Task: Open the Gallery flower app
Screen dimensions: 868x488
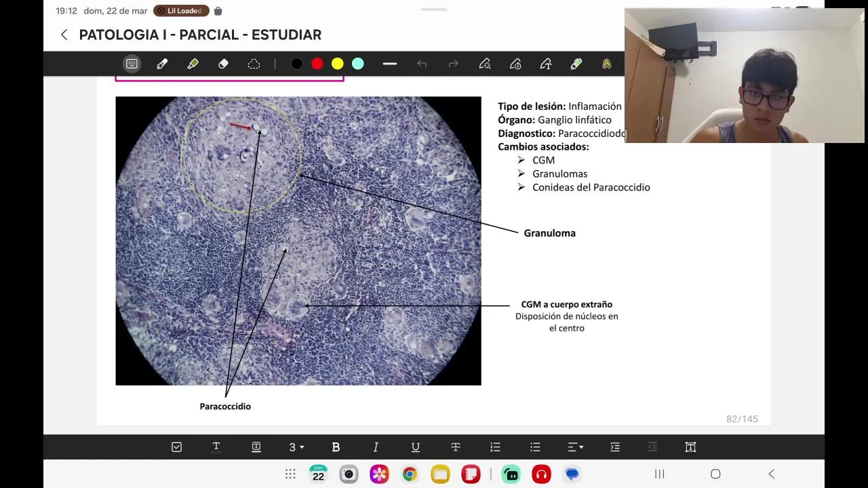Action: [379, 474]
